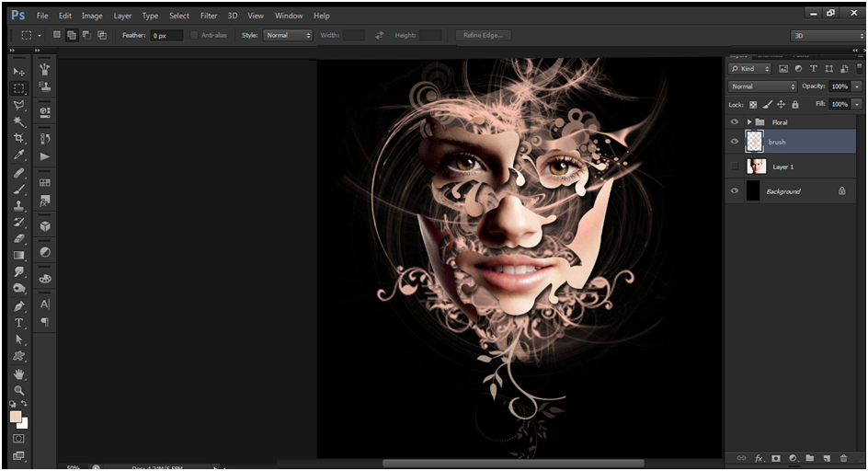Toggle lock all

[x=795, y=104]
